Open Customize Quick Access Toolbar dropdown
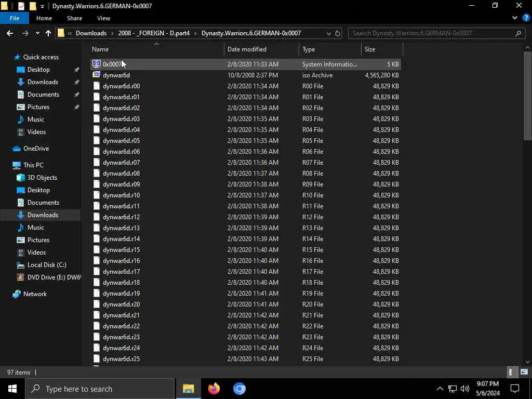The image size is (532, 399). [42, 6]
